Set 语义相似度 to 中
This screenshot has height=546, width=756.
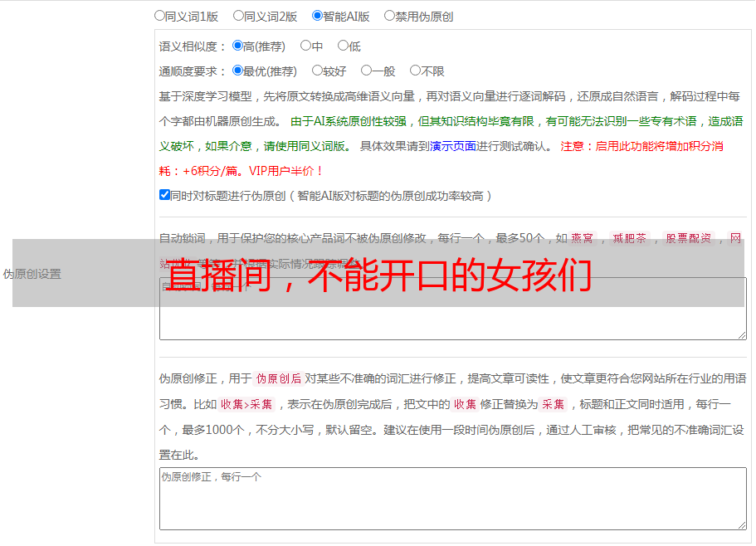305,46
